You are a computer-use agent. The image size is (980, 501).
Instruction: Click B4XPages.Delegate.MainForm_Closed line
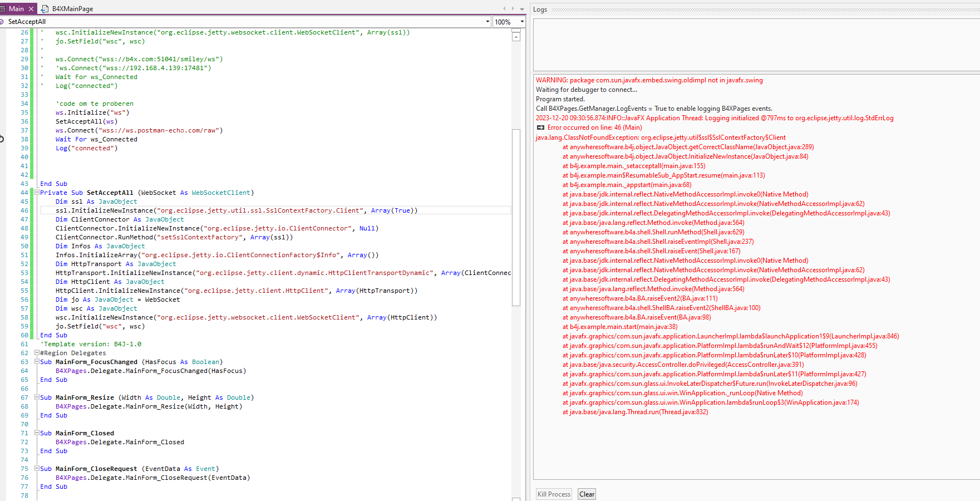point(120,442)
